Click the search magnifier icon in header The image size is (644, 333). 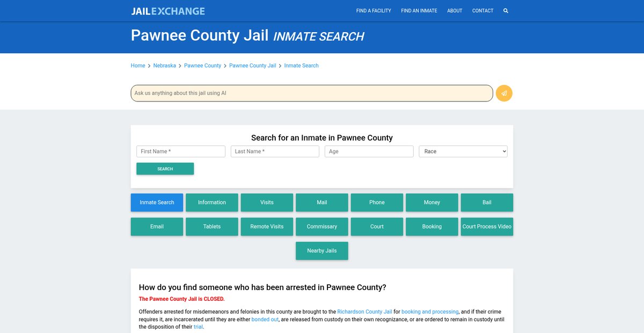tap(506, 11)
